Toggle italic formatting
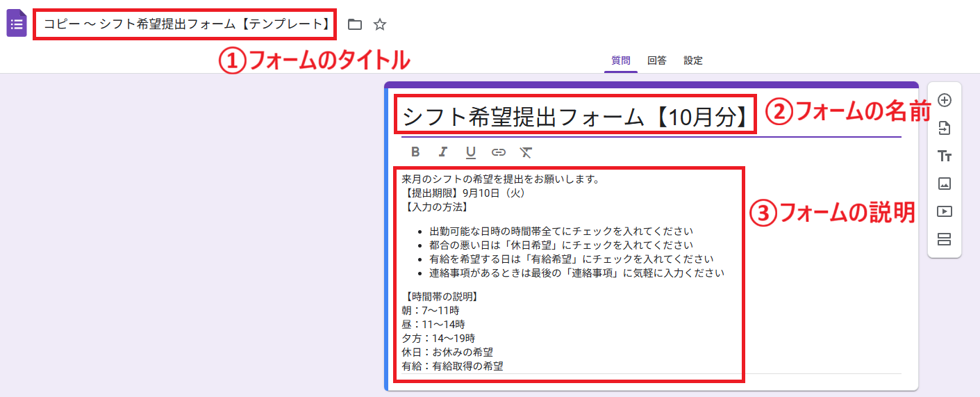 point(442,152)
